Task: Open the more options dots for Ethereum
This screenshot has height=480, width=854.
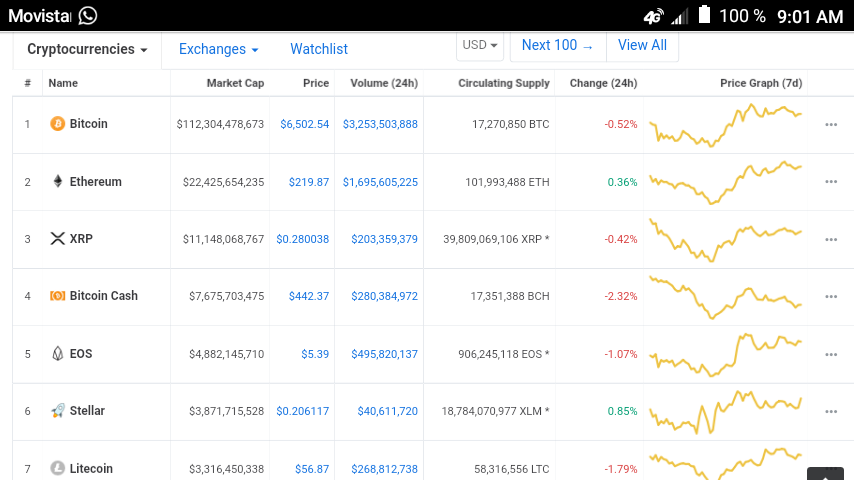Action: point(831,182)
